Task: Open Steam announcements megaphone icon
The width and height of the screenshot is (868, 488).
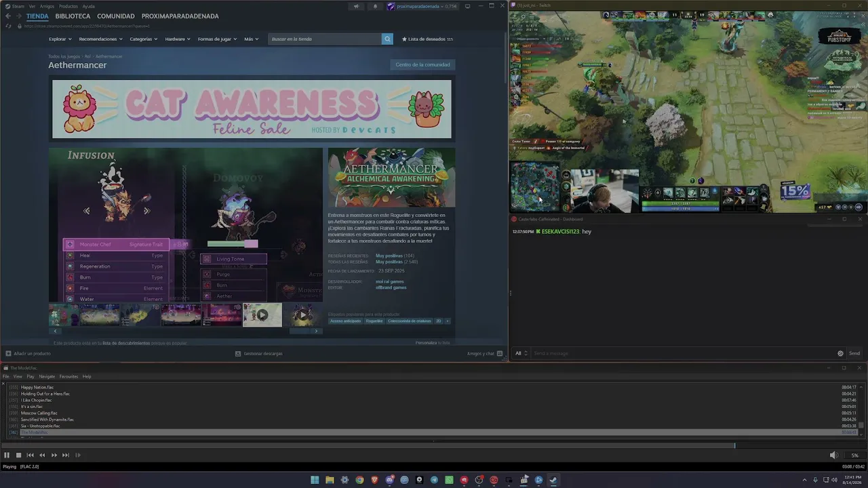Action: point(356,6)
